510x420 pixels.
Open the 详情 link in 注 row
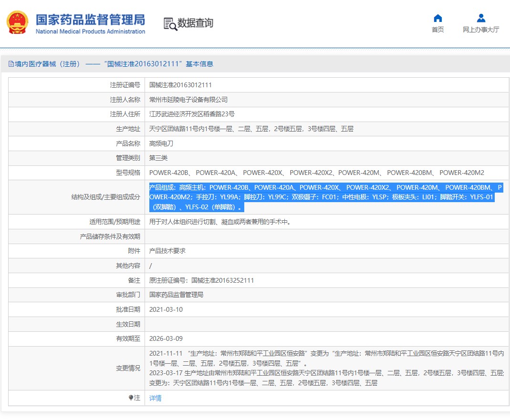pyautogui.click(x=156, y=398)
